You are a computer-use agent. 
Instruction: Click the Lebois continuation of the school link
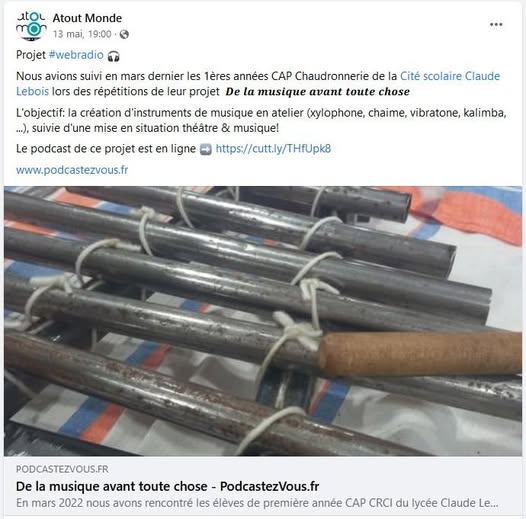pyautogui.click(x=33, y=91)
